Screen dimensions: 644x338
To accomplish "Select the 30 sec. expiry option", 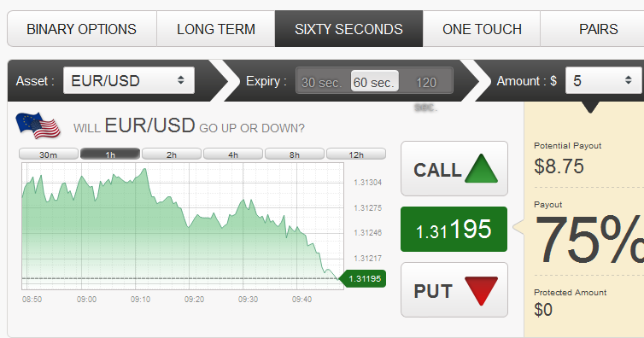I will [x=322, y=83].
